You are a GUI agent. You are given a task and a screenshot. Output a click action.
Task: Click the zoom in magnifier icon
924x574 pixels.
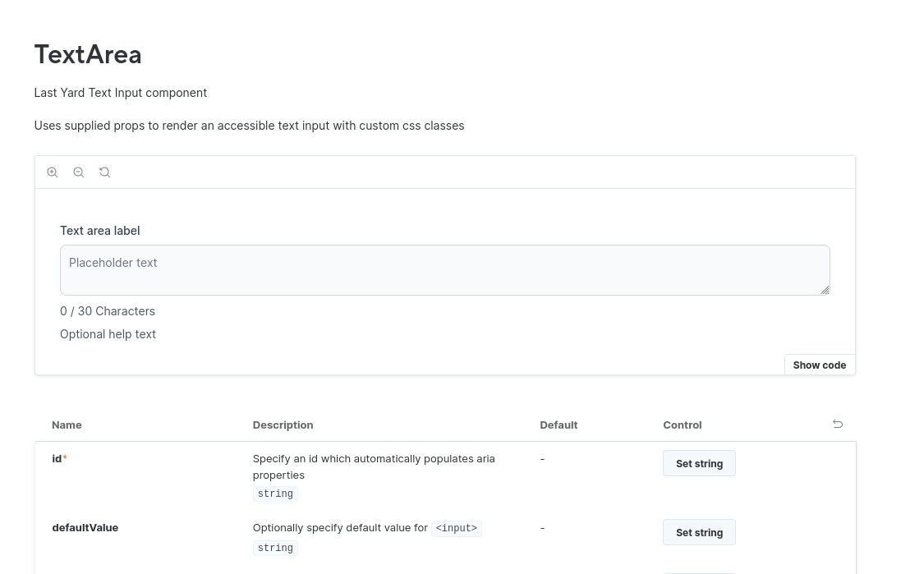[53, 172]
